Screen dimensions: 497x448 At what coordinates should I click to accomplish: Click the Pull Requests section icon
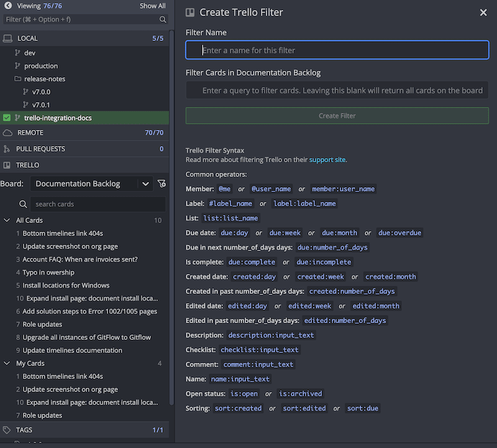coord(7,149)
